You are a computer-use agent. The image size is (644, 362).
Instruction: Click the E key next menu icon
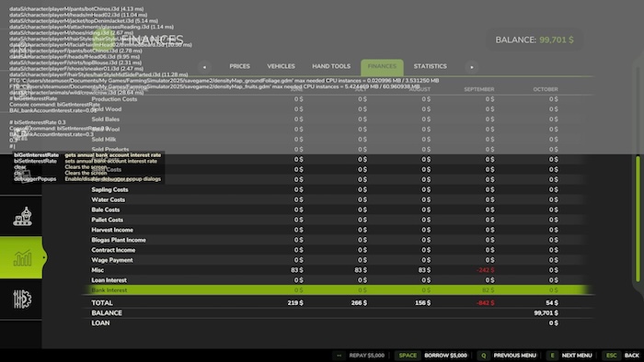552,356
